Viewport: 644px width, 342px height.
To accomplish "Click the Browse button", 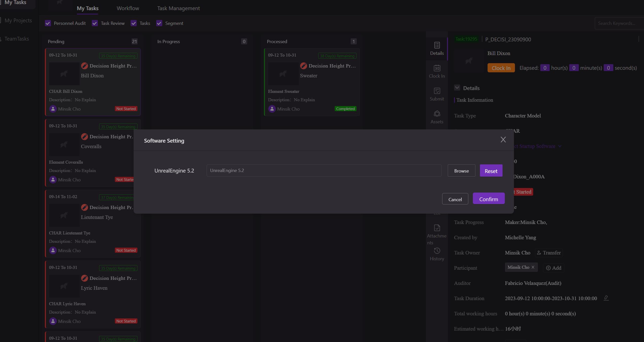I will pos(461,171).
